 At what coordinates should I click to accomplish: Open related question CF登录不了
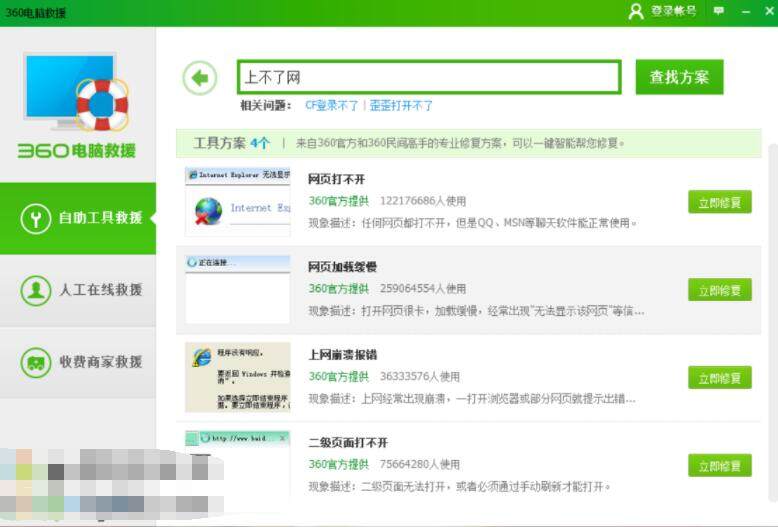pyautogui.click(x=331, y=105)
